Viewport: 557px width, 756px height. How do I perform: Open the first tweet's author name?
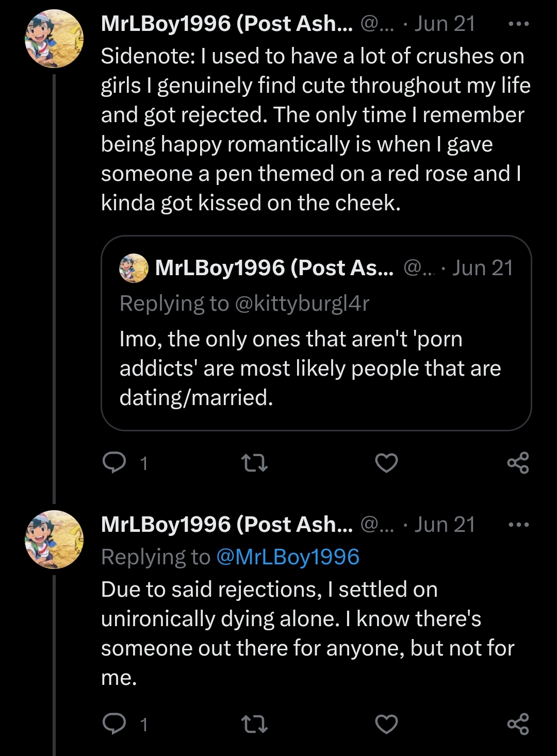[x=226, y=24]
